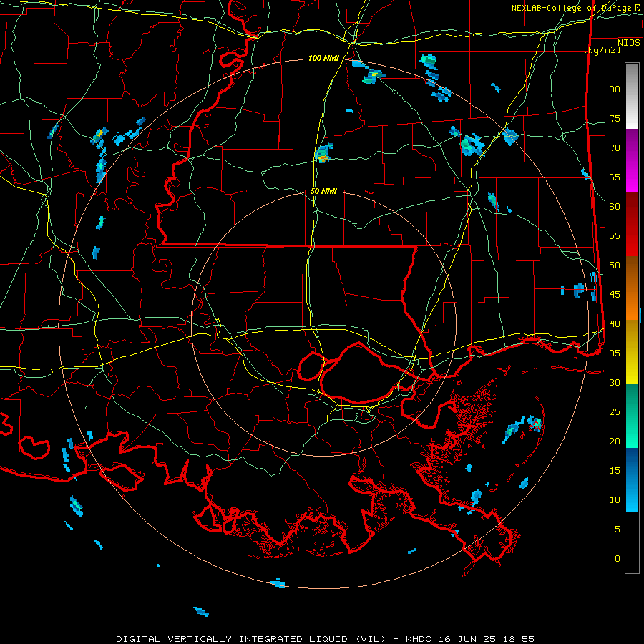Click the "50 NMI" range ring label
This screenshot has height=644, width=644.
pyautogui.click(x=323, y=191)
